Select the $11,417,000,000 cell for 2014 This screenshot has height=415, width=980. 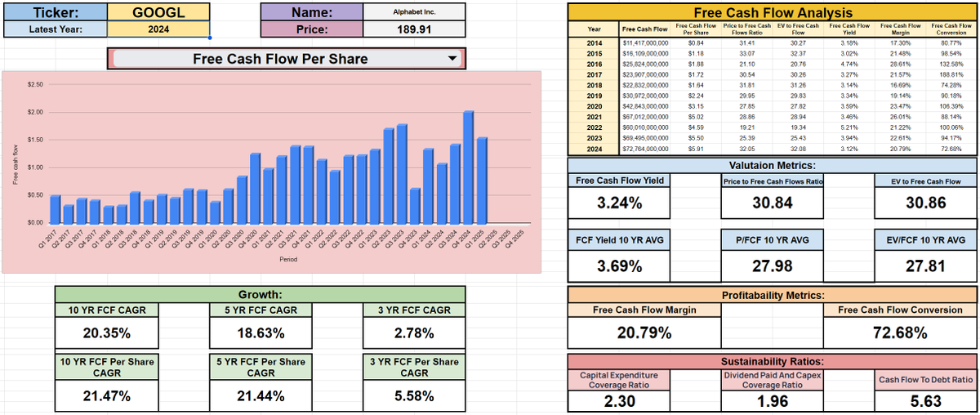click(x=646, y=42)
